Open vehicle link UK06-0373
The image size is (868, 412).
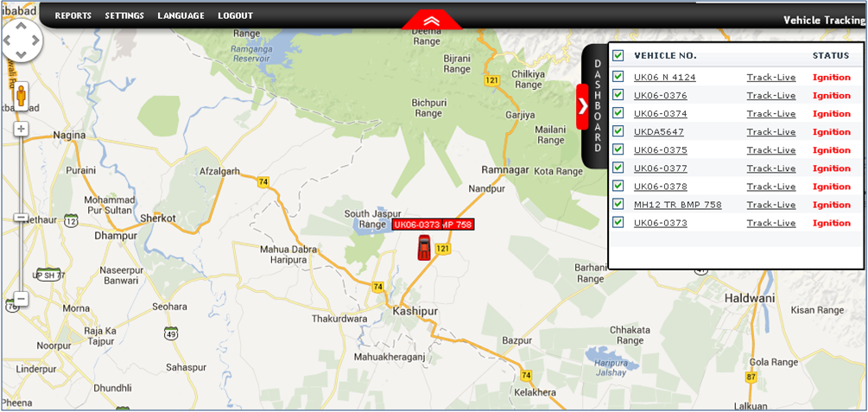pyautogui.click(x=661, y=223)
